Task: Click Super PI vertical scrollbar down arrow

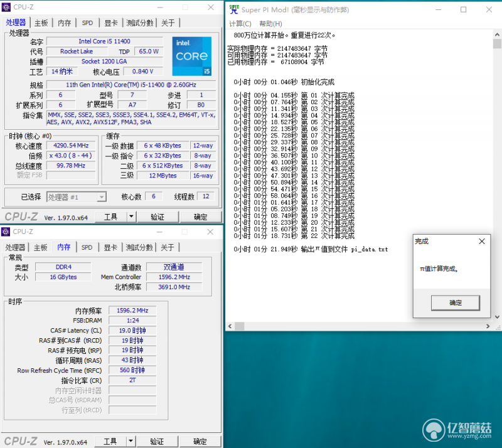Action: click(x=497, y=317)
